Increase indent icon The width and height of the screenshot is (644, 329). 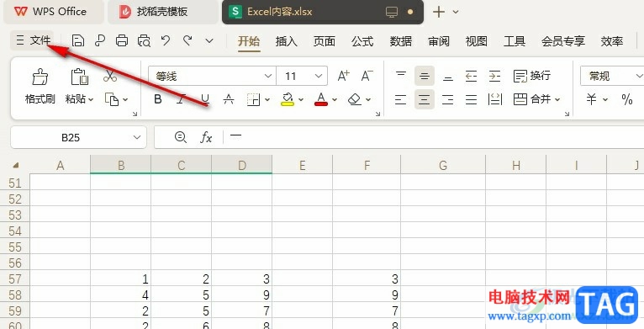(495, 76)
